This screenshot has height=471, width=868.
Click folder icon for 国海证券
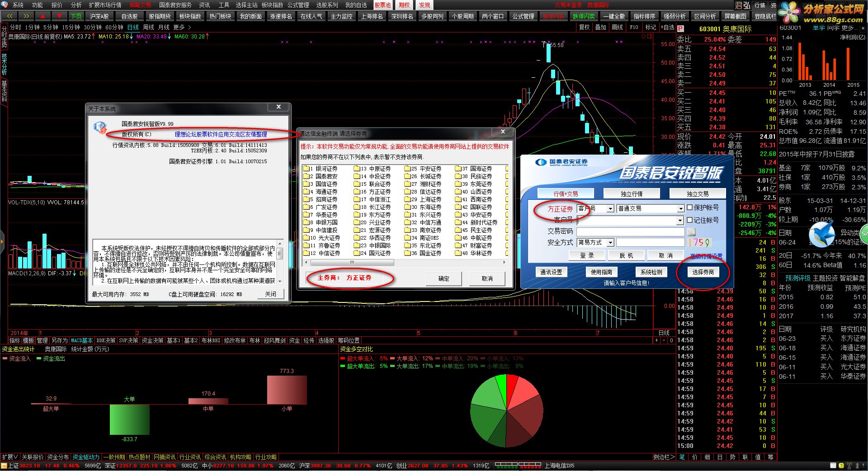(x=458, y=169)
